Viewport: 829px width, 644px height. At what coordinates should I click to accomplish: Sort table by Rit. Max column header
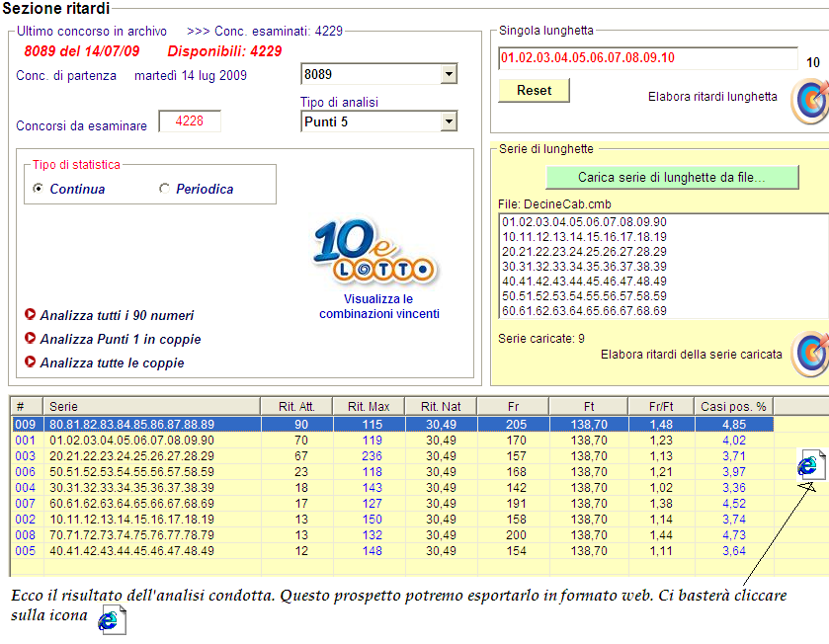point(370,406)
